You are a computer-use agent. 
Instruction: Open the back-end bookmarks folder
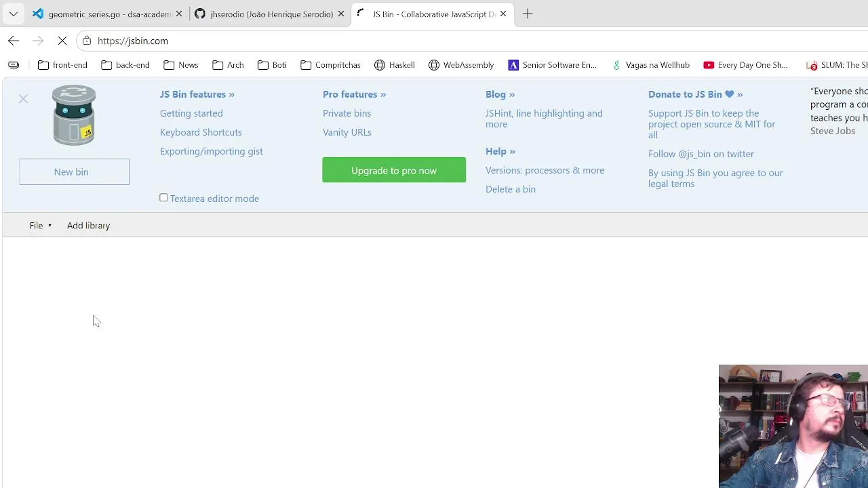125,65
